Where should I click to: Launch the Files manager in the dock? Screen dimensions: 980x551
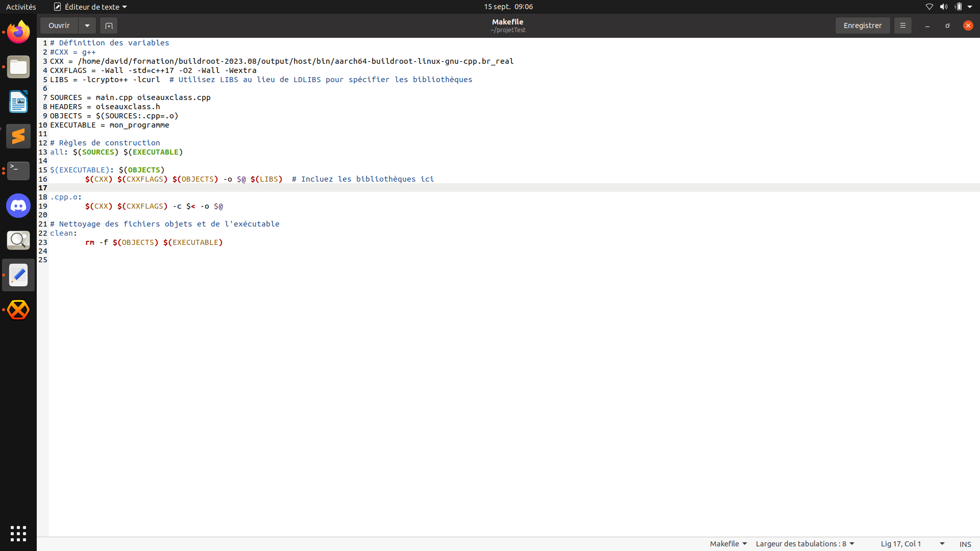18,67
